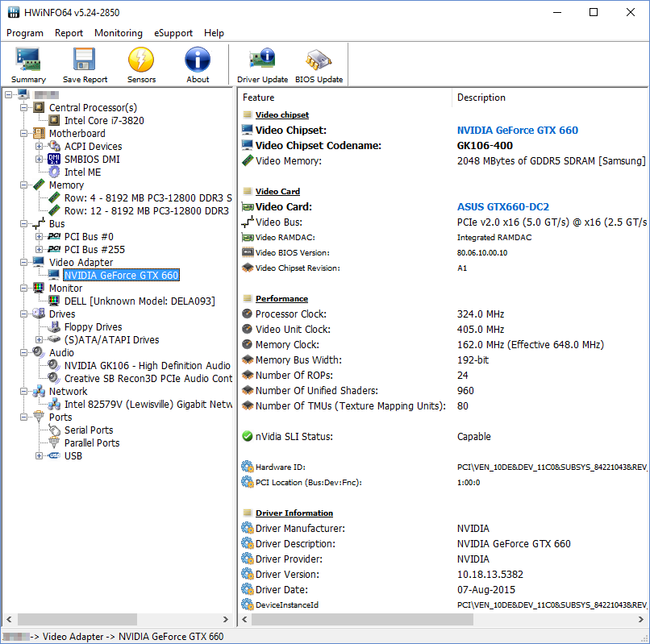The height and width of the screenshot is (644, 650).
Task: Open the Summary toolbar icon
Action: pyautogui.click(x=28, y=65)
